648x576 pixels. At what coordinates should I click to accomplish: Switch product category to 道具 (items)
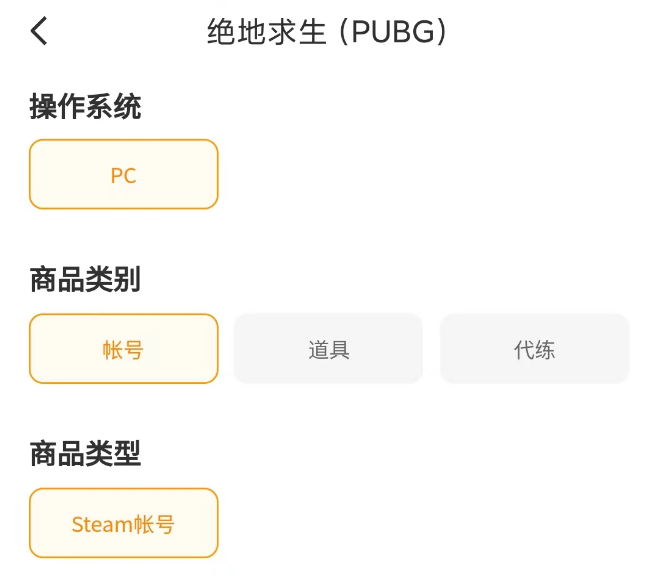(x=328, y=349)
